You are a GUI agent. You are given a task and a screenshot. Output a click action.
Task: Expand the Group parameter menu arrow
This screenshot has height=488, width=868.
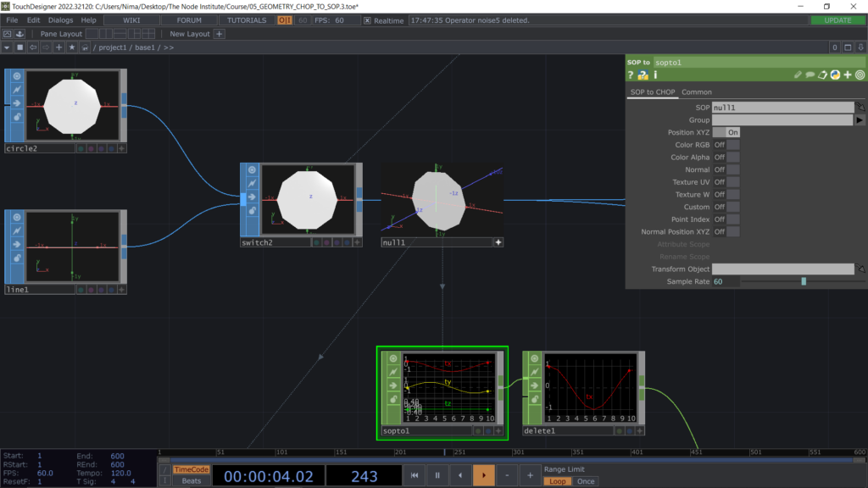pos(860,119)
